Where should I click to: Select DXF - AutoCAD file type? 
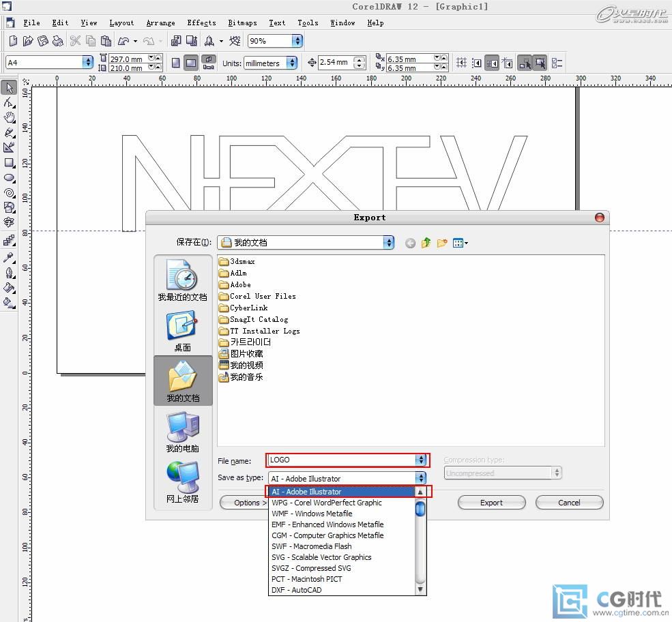(x=342, y=590)
